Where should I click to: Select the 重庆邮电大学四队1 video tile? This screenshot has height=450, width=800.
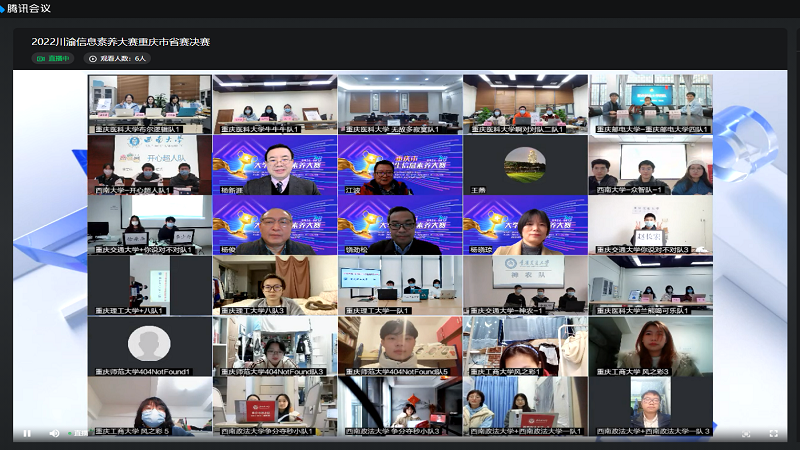[651, 105]
